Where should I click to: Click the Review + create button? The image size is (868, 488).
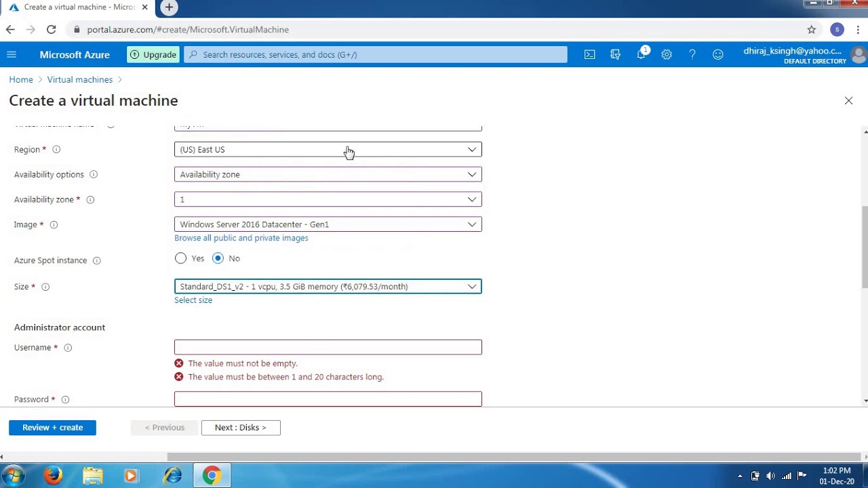click(52, 428)
